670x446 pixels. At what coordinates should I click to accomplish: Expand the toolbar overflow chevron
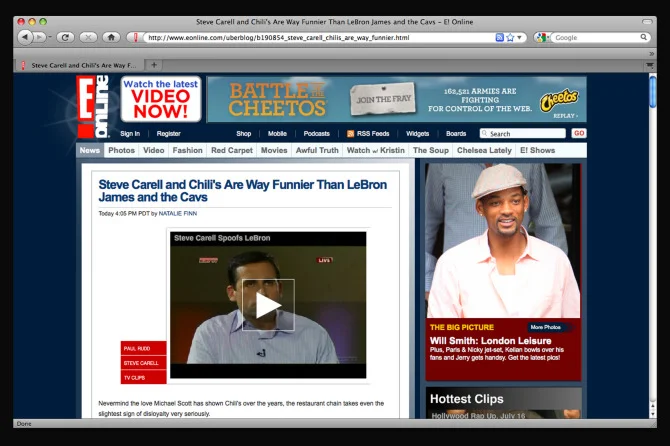[x=651, y=54]
